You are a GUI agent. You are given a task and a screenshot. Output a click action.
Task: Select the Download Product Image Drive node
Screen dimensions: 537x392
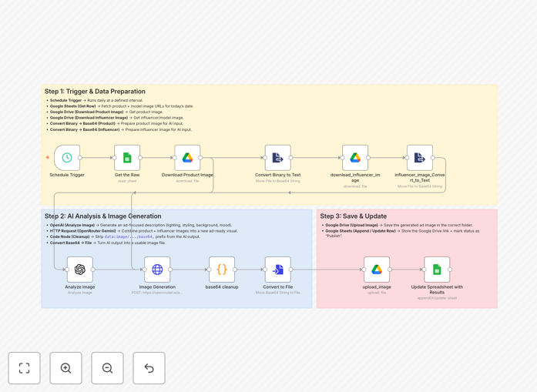187,157
